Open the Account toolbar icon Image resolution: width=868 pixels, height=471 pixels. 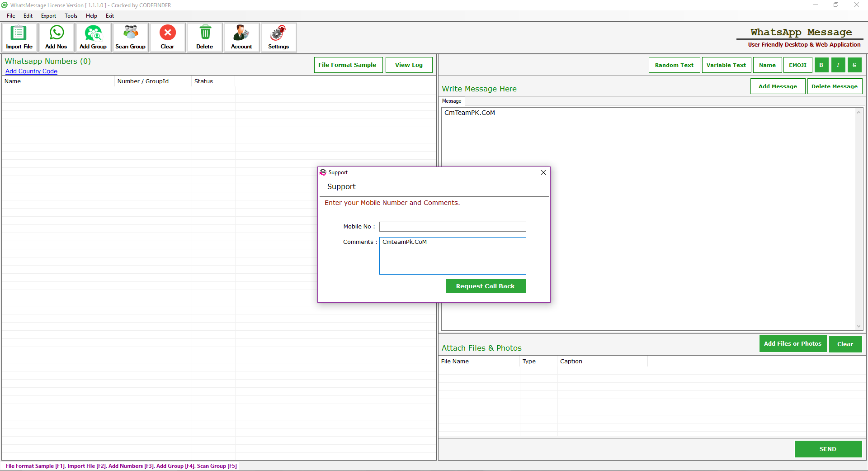tap(241, 38)
